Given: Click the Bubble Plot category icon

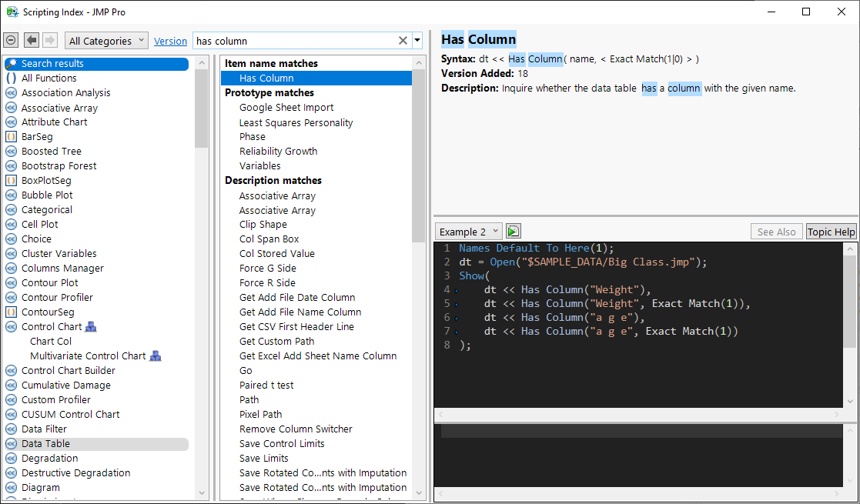Looking at the screenshot, I should [x=12, y=195].
